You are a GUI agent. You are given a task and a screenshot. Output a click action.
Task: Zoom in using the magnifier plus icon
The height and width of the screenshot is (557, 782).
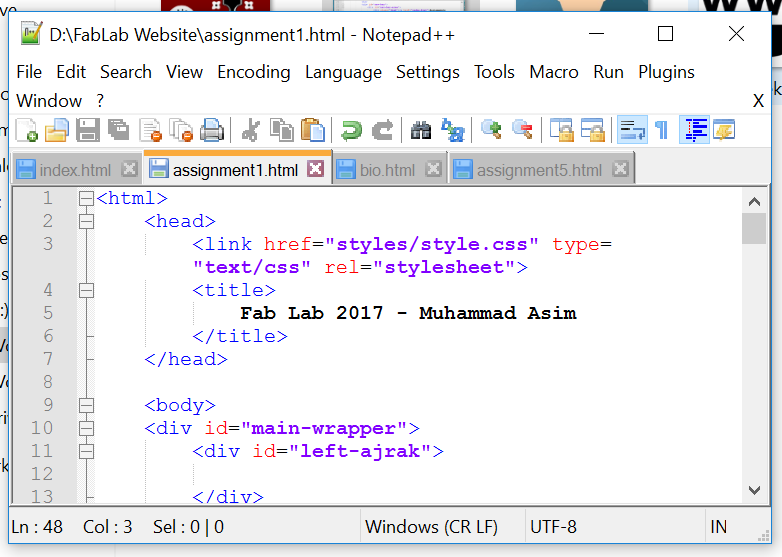pyautogui.click(x=491, y=131)
